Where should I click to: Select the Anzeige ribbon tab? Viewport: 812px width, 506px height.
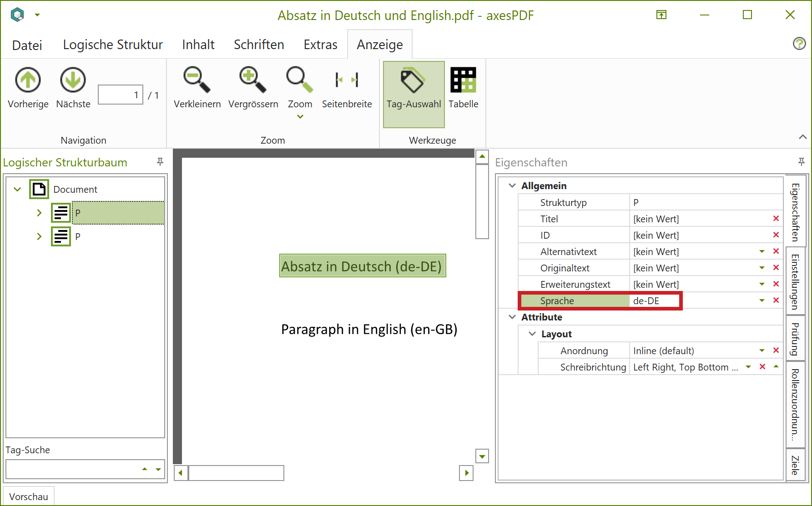(380, 45)
